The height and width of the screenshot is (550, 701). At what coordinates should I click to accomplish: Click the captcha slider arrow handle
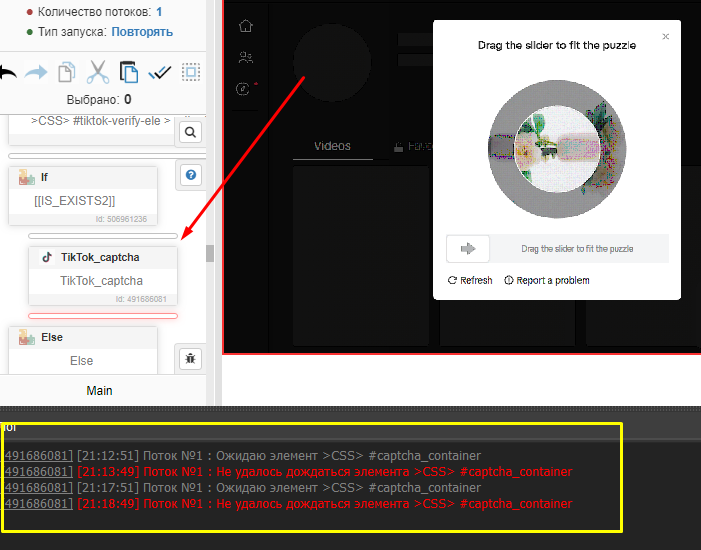tap(467, 249)
